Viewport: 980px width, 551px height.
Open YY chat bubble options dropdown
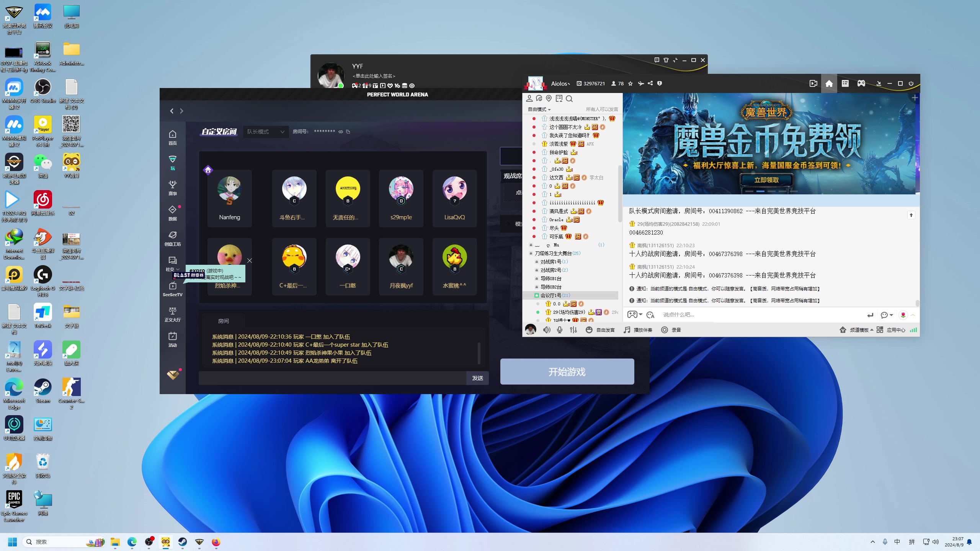pos(887,315)
